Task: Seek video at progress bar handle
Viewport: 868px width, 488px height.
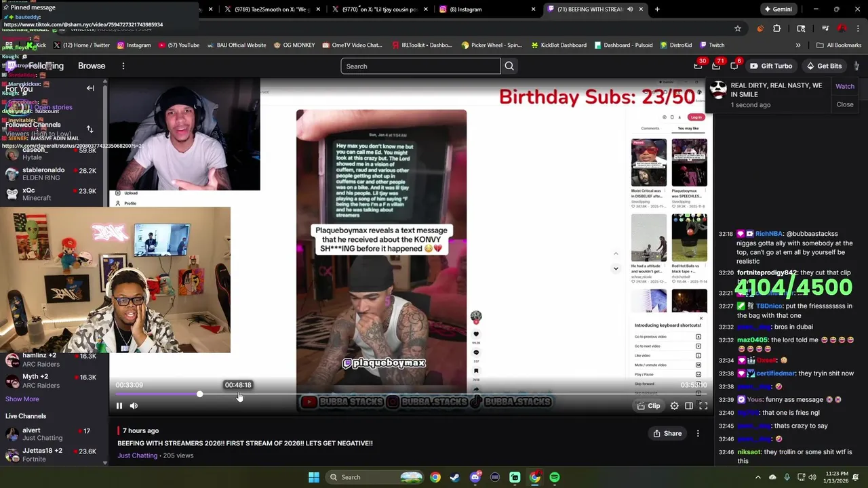Action: 199,394
